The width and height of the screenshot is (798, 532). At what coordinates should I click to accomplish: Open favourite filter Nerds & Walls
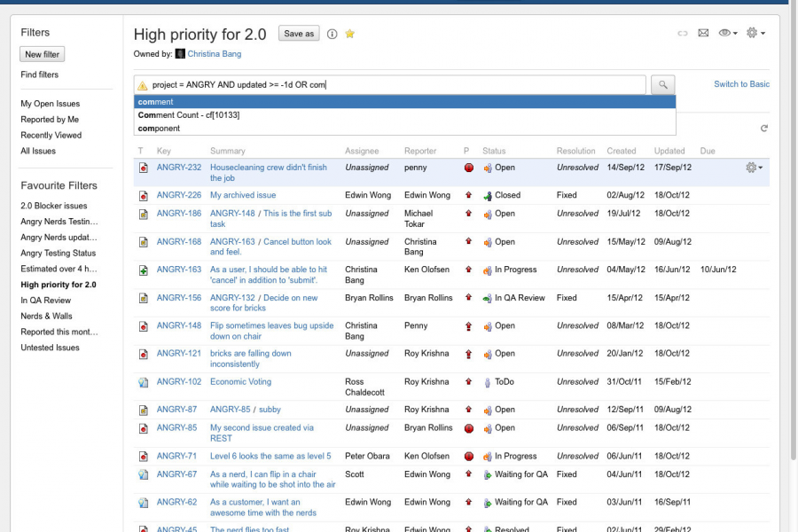pos(46,317)
